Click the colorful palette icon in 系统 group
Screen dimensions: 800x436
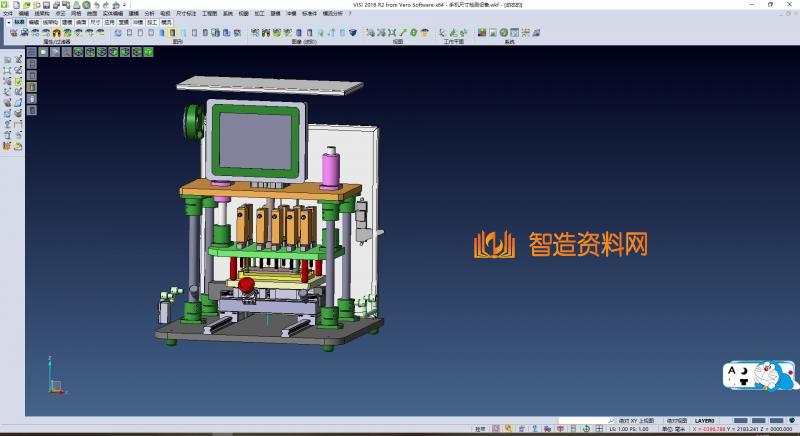481,33
